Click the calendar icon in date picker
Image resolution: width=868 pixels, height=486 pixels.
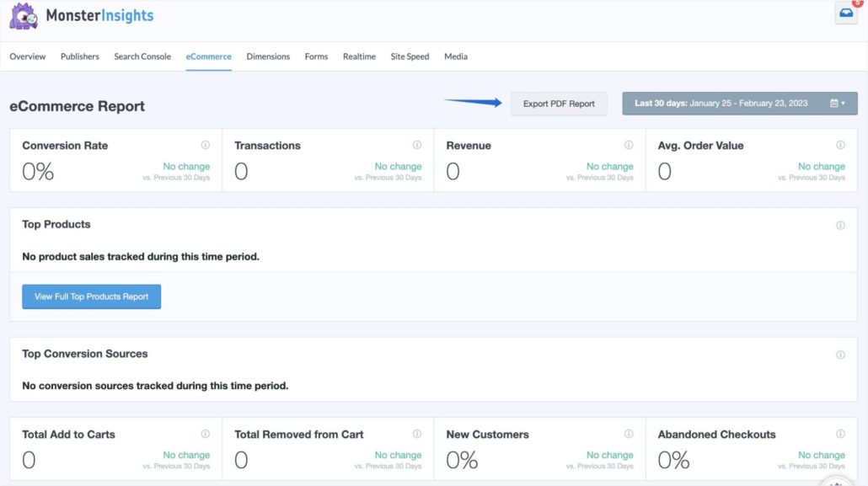(x=834, y=104)
